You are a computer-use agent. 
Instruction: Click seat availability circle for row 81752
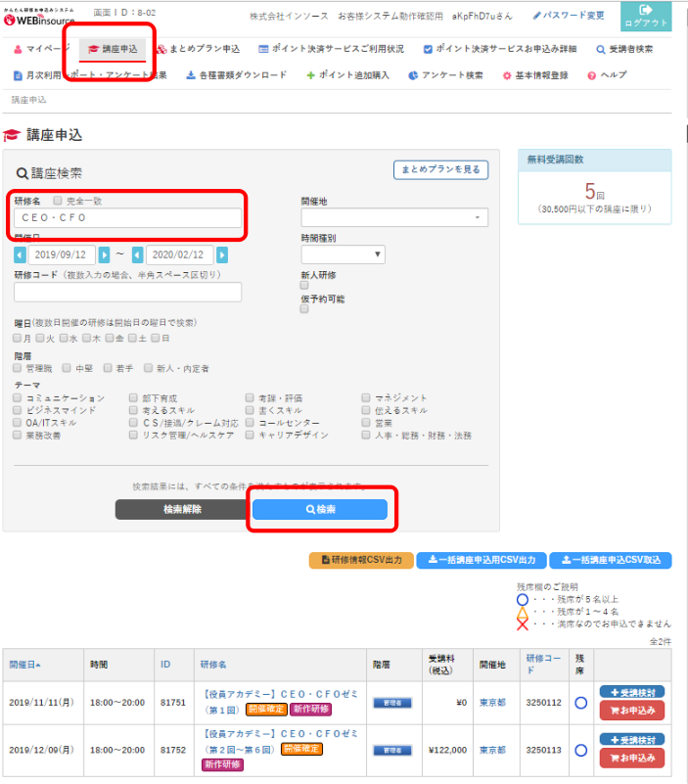[x=581, y=750]
